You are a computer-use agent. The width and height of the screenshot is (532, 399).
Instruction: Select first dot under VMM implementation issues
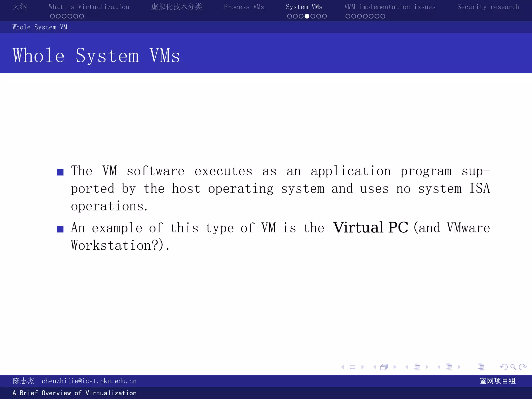click(x=348, y=16)
